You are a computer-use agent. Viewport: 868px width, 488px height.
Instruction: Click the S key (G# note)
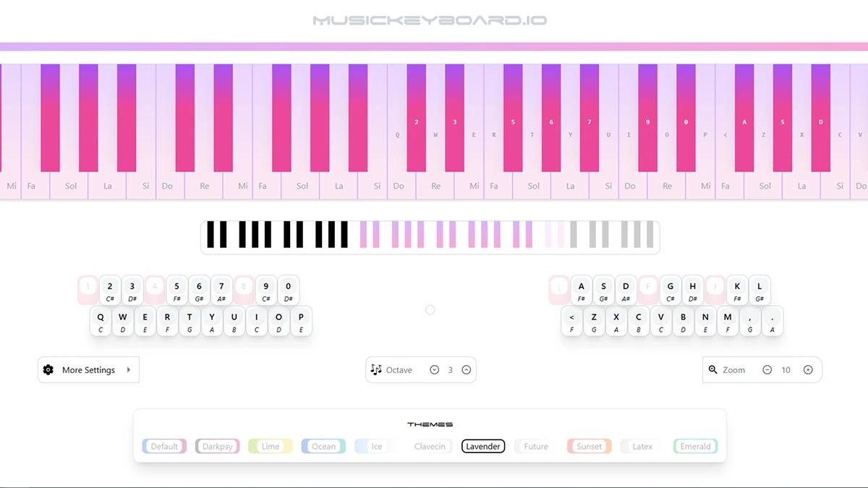[x=603, y=290]
